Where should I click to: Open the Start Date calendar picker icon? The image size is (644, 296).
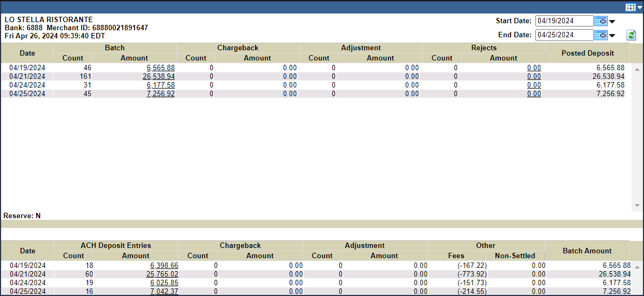600,21
